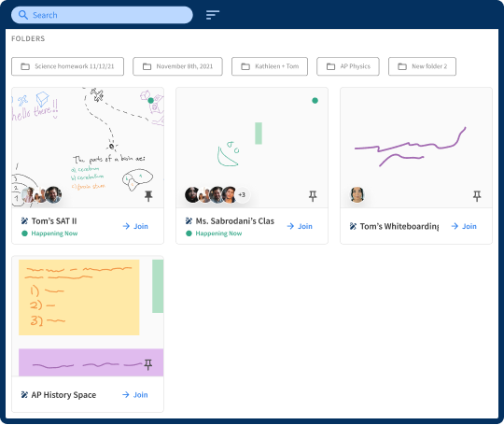The height and width of the screenshot is (425, 504).
Task: Join the Tom's SAT II space
Action: point(135,226)
